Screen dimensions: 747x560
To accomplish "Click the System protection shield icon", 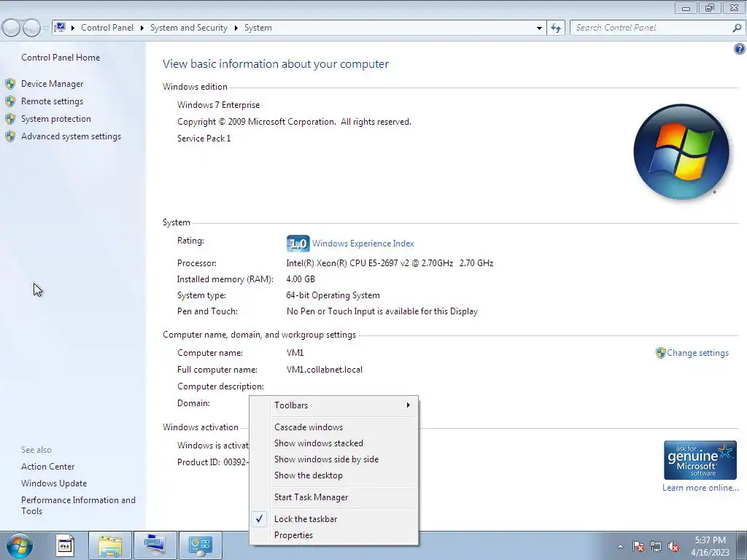I will [x=10, y=119].
